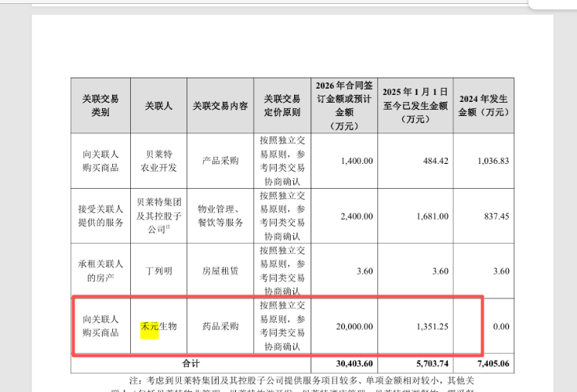The height and width of the screenshot is (392, 577).
Task: Select the 关联人 column header
Action: pyautogui.click(x=158, y=106)
